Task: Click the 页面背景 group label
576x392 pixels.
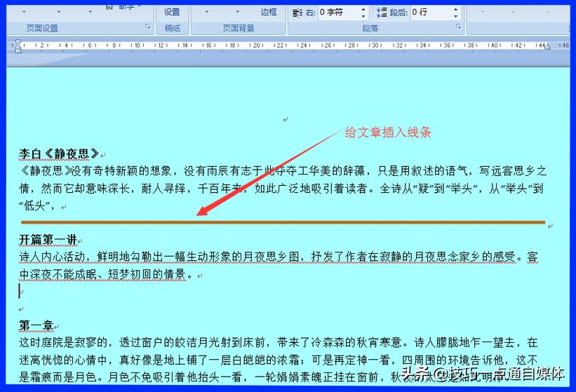Action: pos(239,28)
